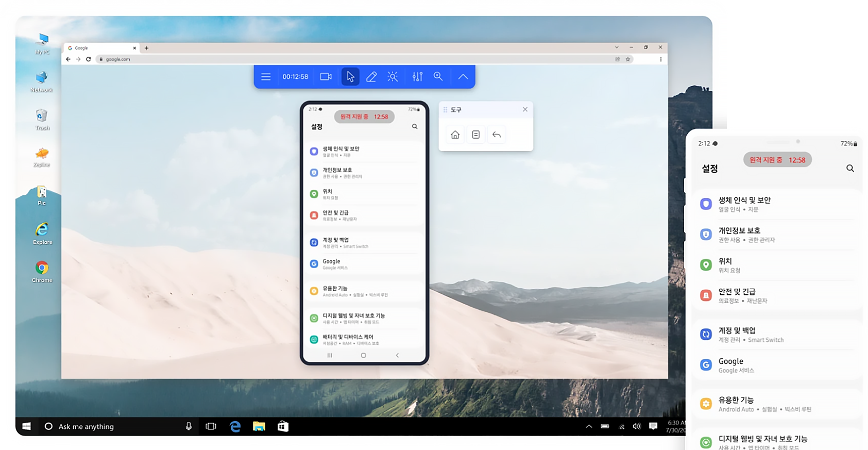
Task: Collapse the blue remote toolbar with chevron
Action: click(x=463, y=77)
